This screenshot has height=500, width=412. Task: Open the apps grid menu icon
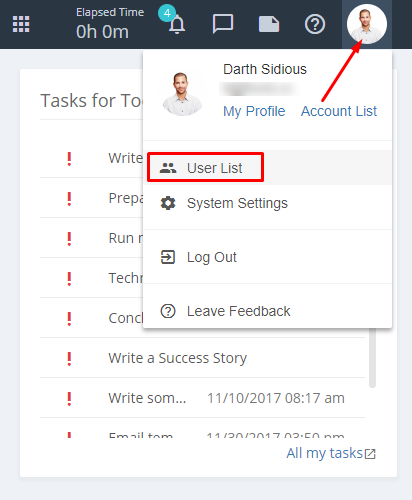coord(21,24)
